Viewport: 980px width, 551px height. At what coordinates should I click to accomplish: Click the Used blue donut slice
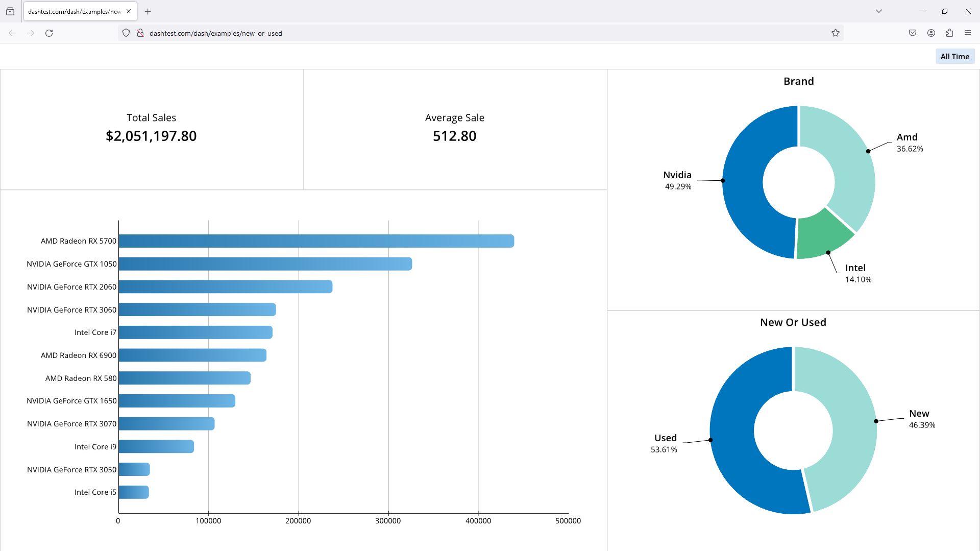(x=731, y=432)
